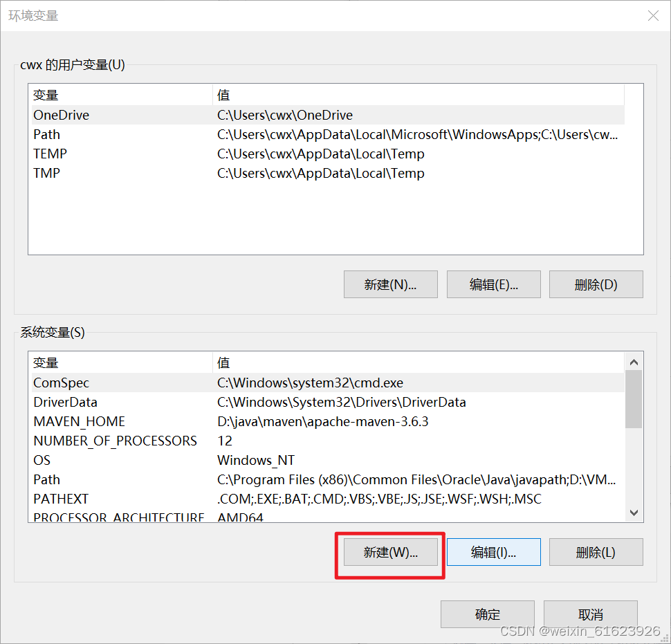Click value C:\Users\cwx\OneDrive

point(285,115)
